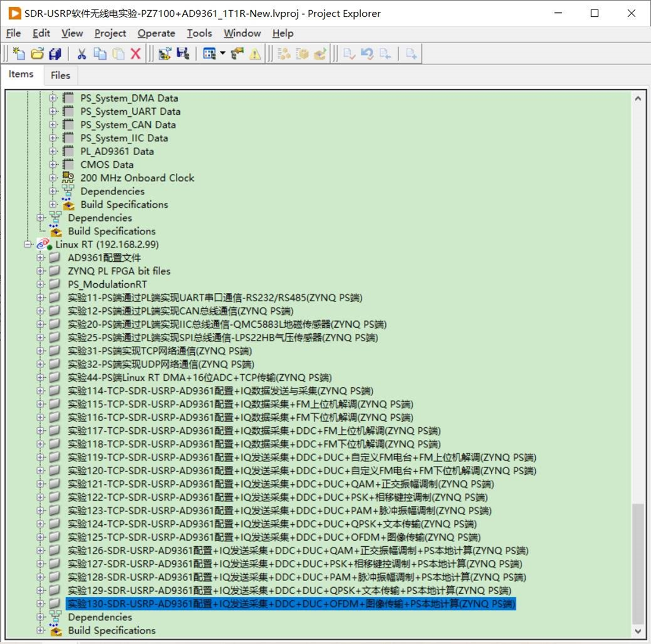651x644 pixels.
Task: Select PS_System_CAN Data item
Action: [128, 125]
